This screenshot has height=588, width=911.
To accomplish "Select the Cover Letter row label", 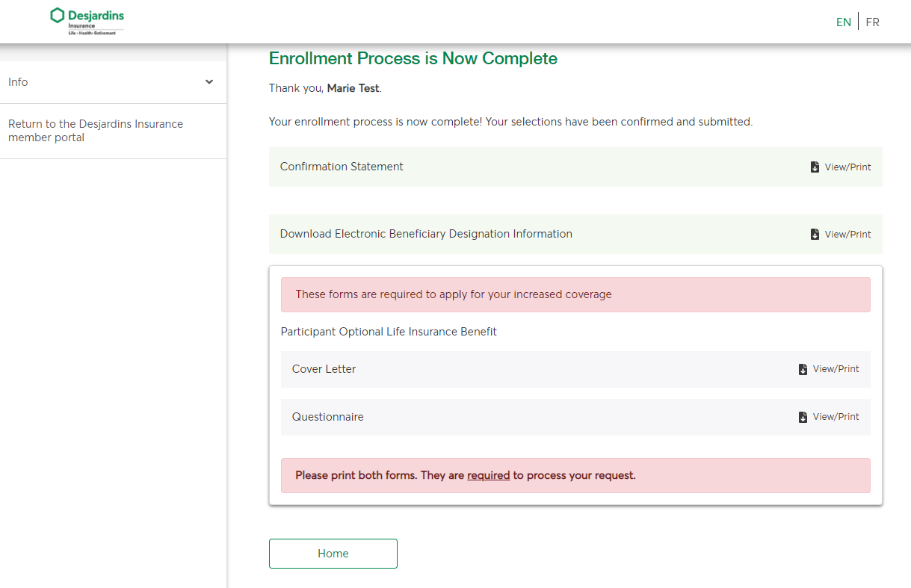I will [x=324, y=369].
